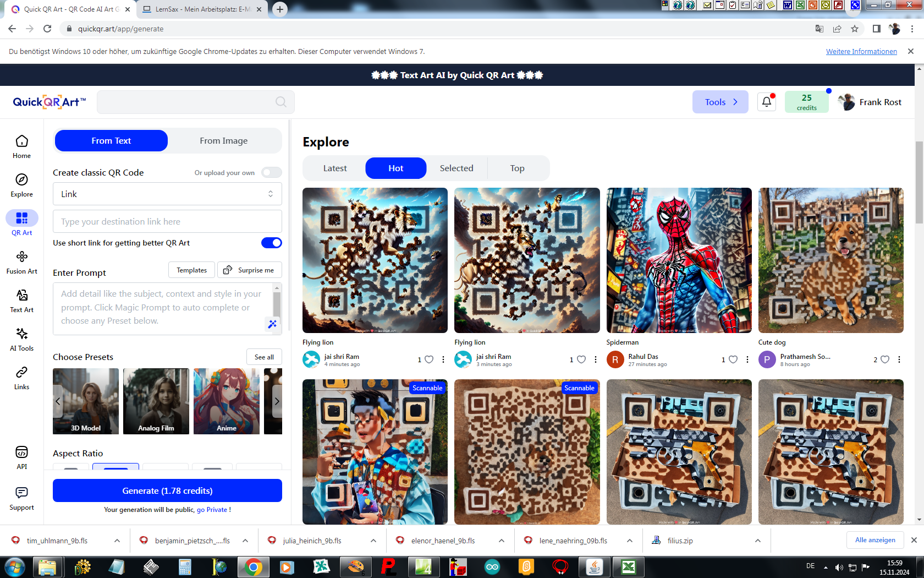Open options menu for Cute dog card
924x578 pixels.
899,359
